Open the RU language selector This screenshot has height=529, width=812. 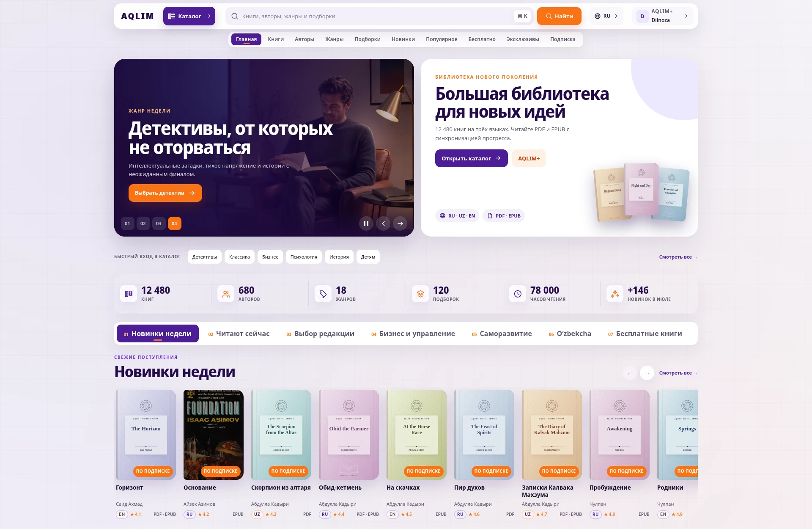[606, 16]
